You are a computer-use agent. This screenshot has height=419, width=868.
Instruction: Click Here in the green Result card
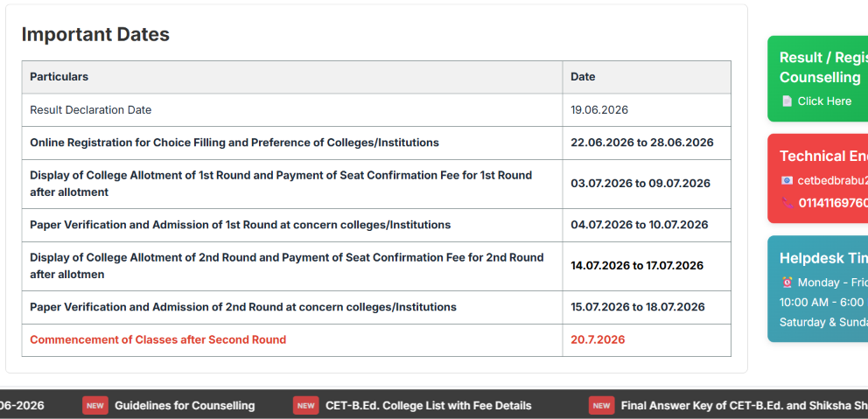pos(824,101)
